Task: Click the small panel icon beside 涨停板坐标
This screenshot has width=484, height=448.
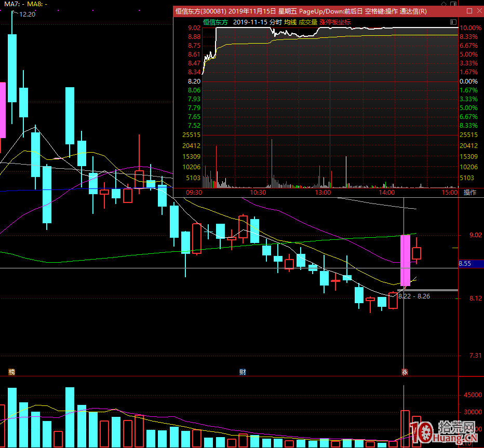Action: (x=453, y=22)
